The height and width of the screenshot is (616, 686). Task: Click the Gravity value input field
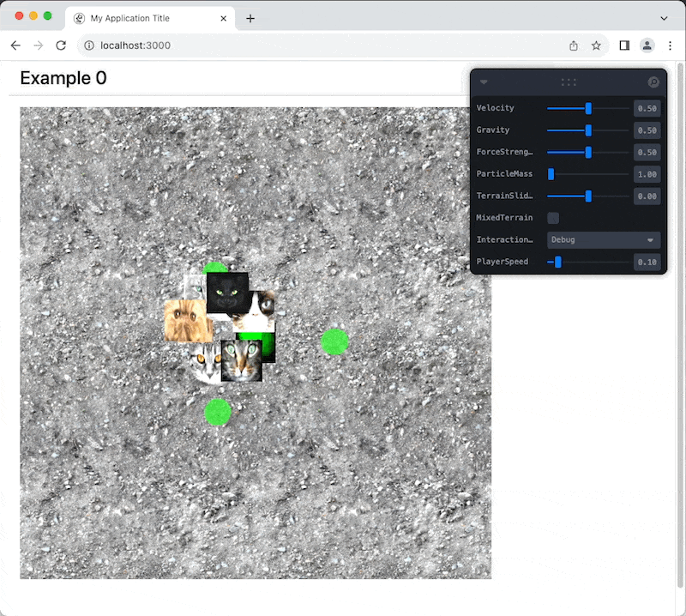[x=647, y=130]
